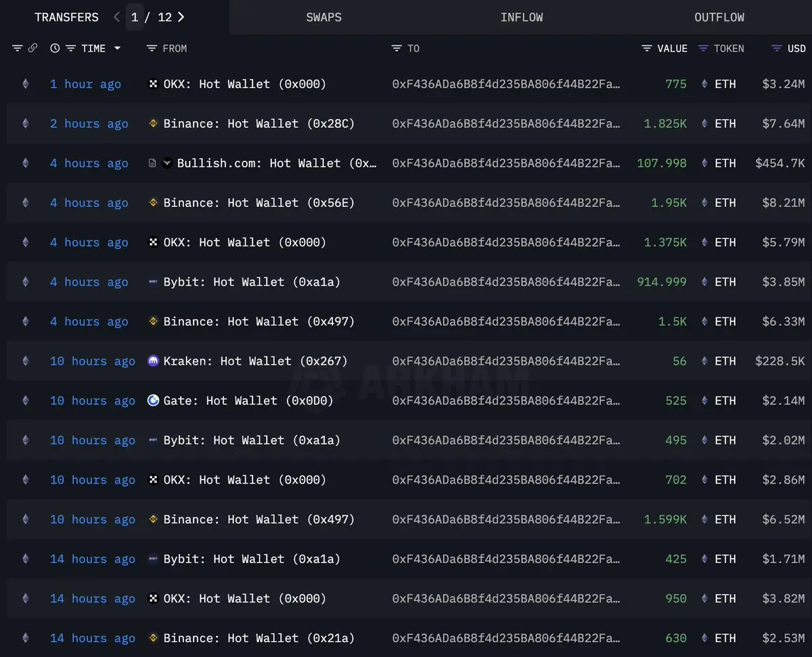
Task: Click the OKX logo in the 1.375K ETH row
Action: tap(153, 242)
